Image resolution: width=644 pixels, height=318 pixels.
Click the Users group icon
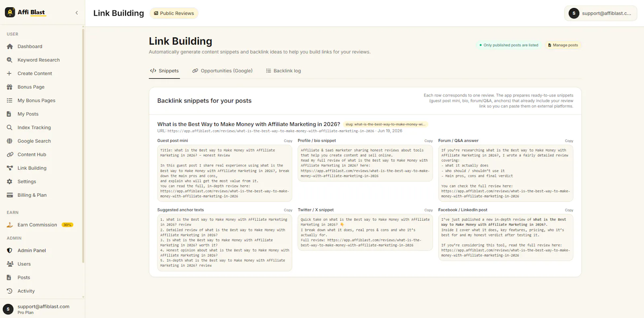click(x=10, y=264)
